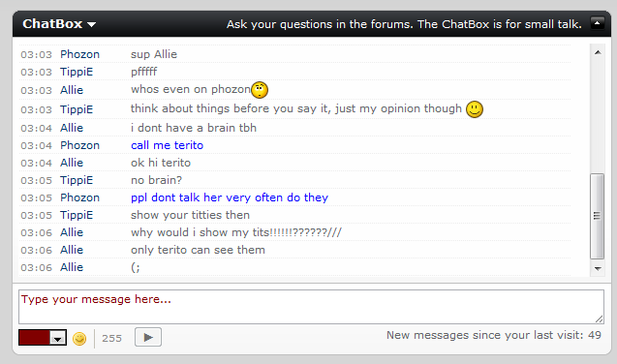This screenshot has height=364, width=617.
Task: Click the message 'call me terito'
Action: click(167, 145)
